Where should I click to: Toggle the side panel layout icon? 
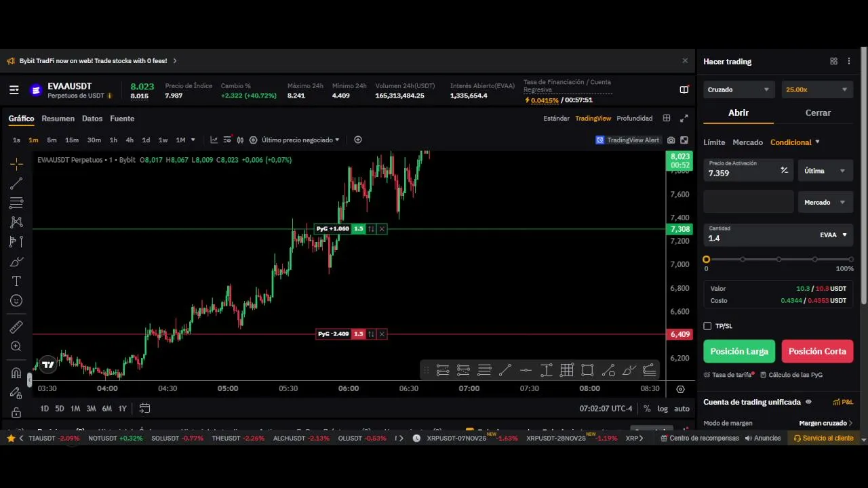coord(684,89)
